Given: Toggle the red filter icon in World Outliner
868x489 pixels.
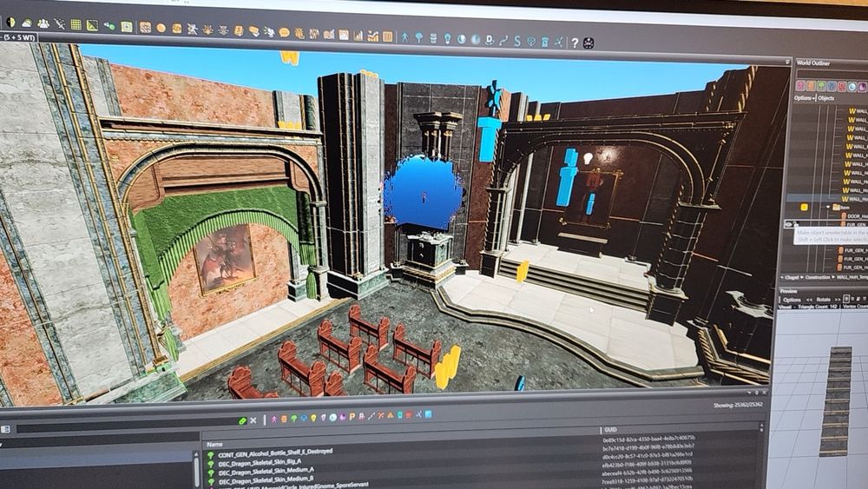Looking at the screenshot, I should tap(842, 87).
